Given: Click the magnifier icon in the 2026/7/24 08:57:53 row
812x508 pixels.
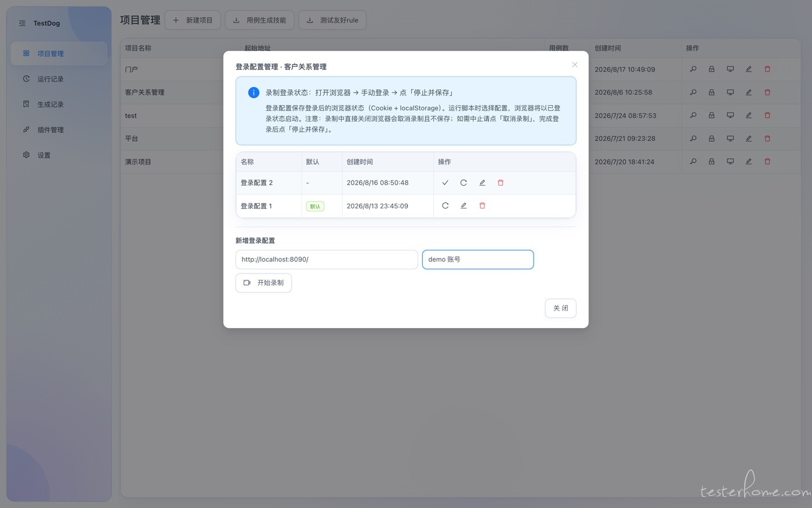Looking at the screenshot, I should 693,116.
